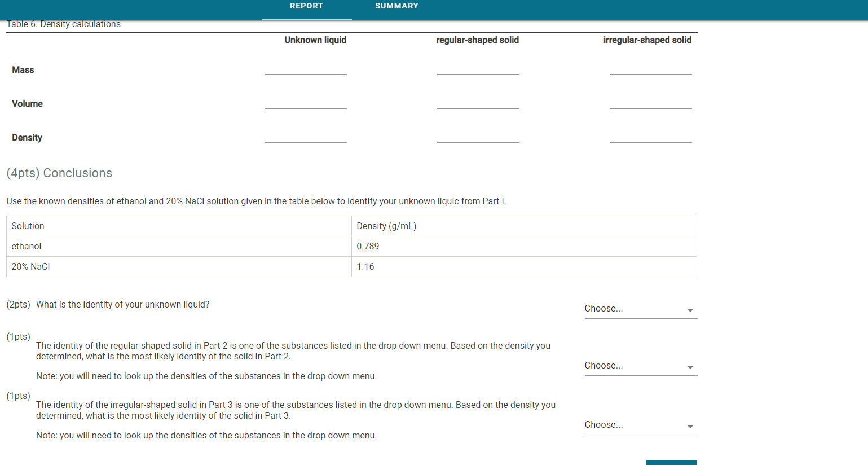The image size is (868, 465).
Task: Switch to the REPORT tab
Action: 306,6
